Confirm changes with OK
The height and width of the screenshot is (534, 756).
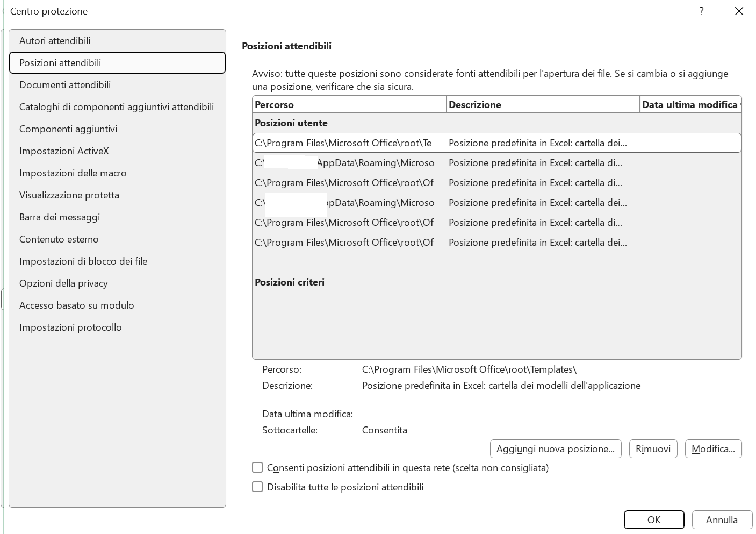pyautogui.click(x=654, y=519)
